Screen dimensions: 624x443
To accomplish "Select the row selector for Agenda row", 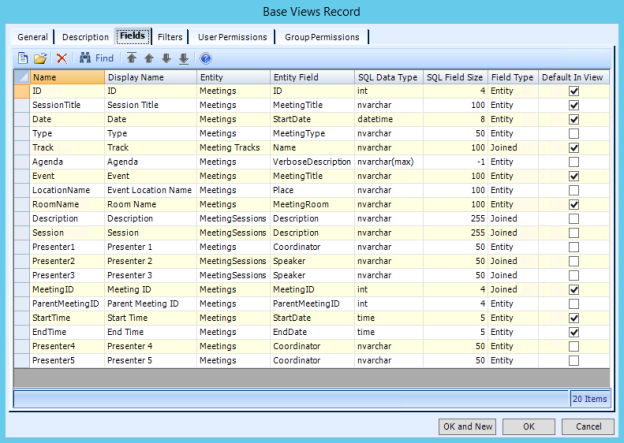I will [x=21, y=161].
